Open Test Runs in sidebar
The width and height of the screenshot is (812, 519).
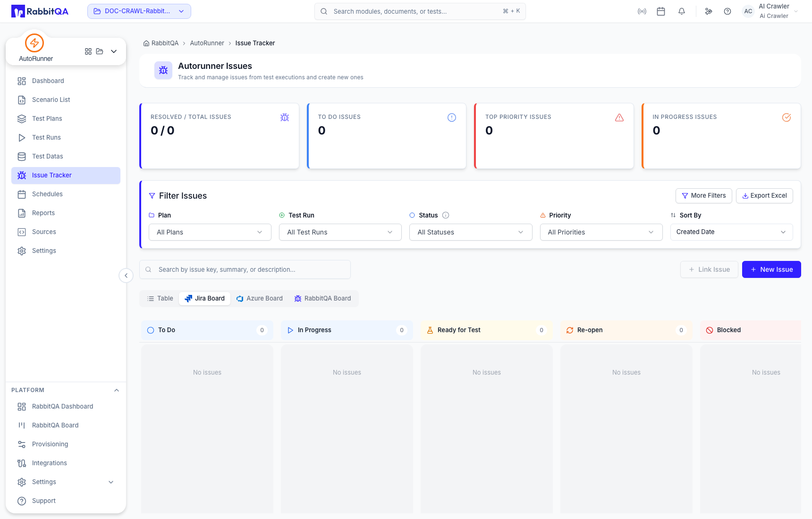(66, 138)
